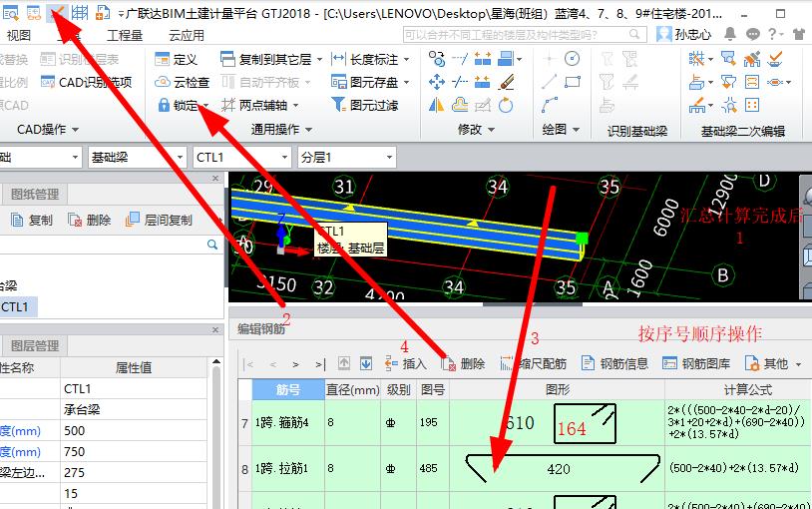This screenshot has width=812, height=509.
Task: Click the 锁定 lock button
Action: coord(178,105)
